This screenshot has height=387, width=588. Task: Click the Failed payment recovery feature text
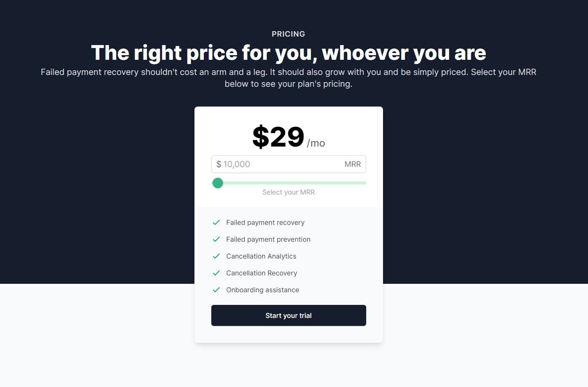pos(265,222)
